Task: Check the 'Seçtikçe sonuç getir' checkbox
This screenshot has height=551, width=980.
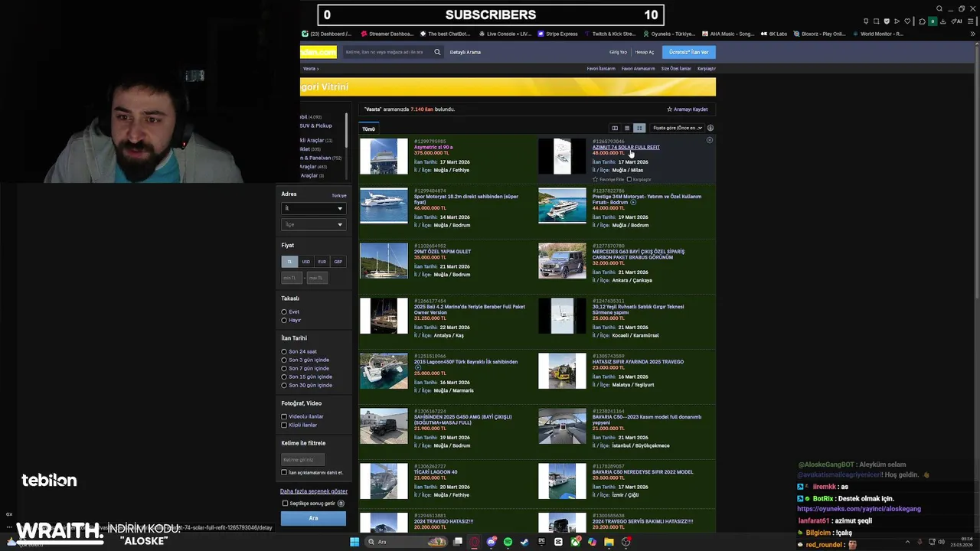Action: tap(285, 504)
